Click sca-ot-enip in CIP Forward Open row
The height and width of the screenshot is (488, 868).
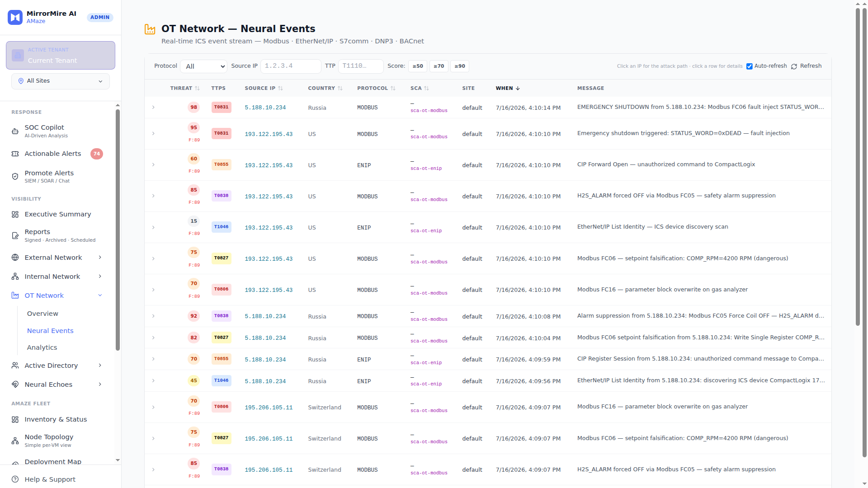pyautogui.click(x=426, y=169)
